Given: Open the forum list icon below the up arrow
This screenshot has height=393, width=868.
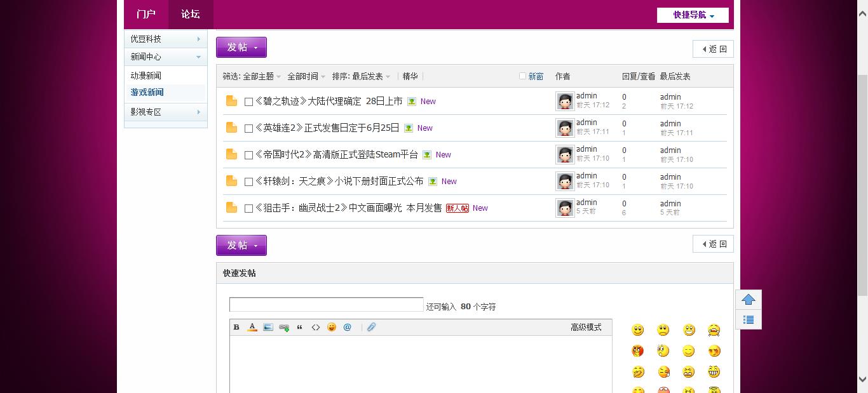Looking at the screenshot, I should click(749, 319).
